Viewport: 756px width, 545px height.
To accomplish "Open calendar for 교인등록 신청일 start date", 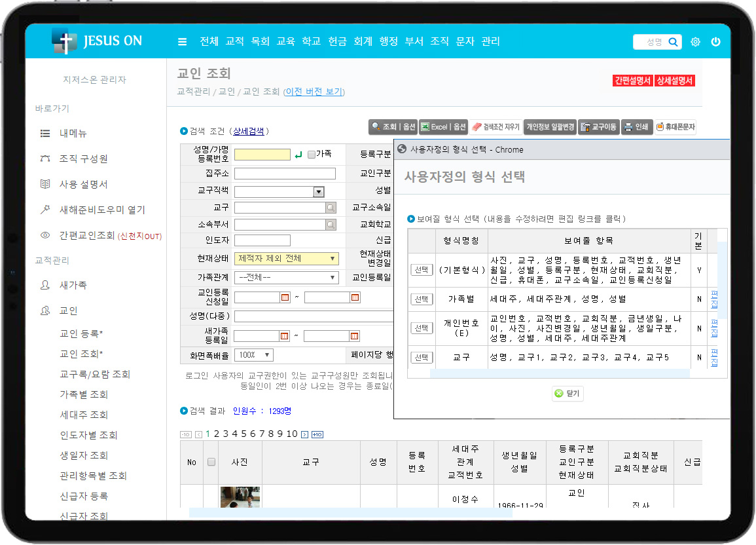I will (285, 297).
